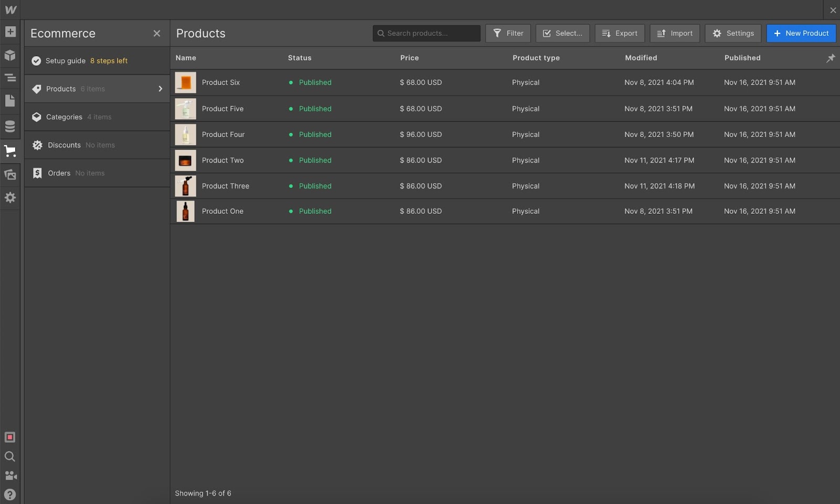
Task: Select the Product One name
Action: click(x=223, y=211)
